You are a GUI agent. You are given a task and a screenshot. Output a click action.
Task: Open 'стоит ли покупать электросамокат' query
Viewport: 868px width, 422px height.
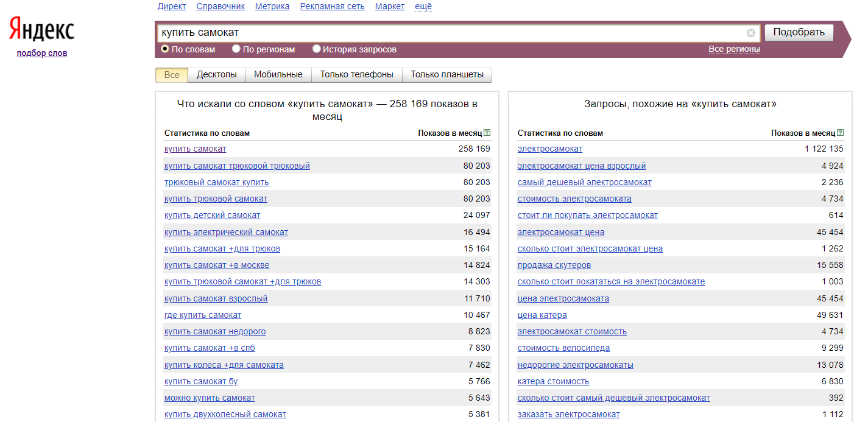588,215
